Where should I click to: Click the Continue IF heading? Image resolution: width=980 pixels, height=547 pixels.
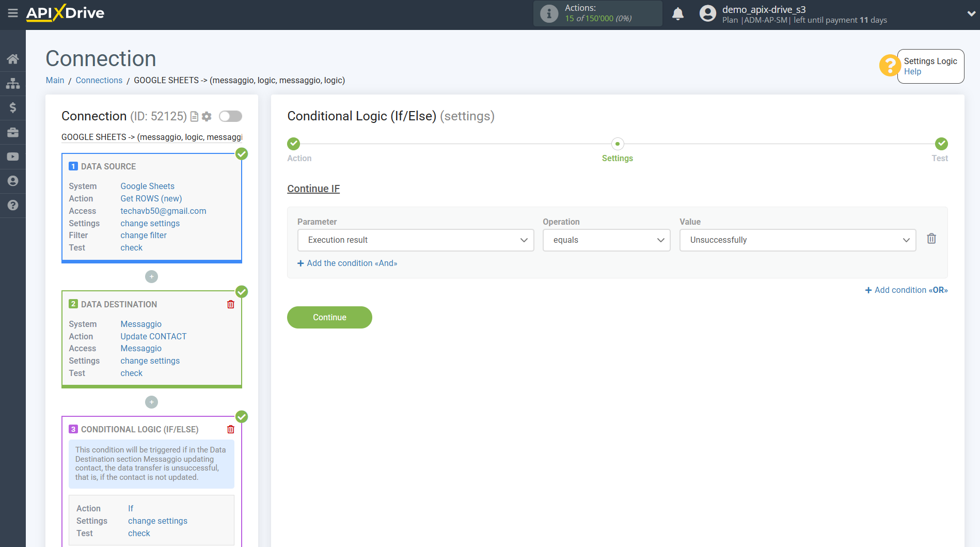tap(313, 189)
